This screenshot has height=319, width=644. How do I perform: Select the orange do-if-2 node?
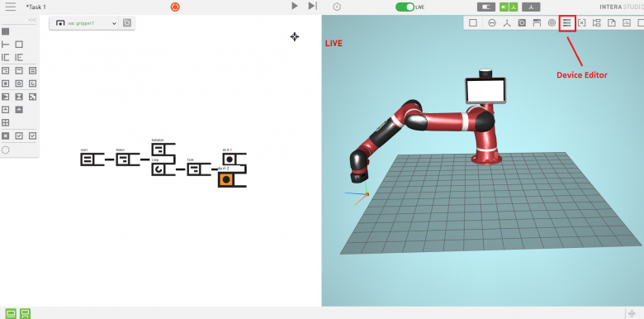point(225,179)
